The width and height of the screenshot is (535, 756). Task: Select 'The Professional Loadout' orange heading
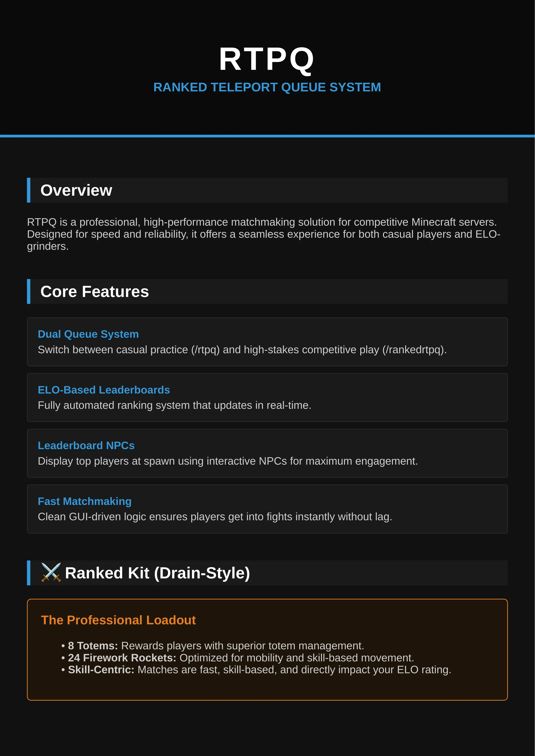[118, 620]
